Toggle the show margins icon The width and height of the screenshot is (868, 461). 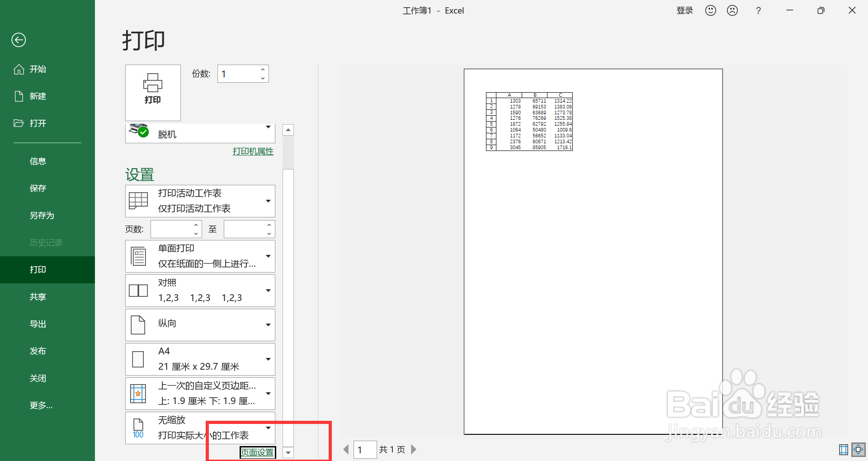[x=844, y=450]
